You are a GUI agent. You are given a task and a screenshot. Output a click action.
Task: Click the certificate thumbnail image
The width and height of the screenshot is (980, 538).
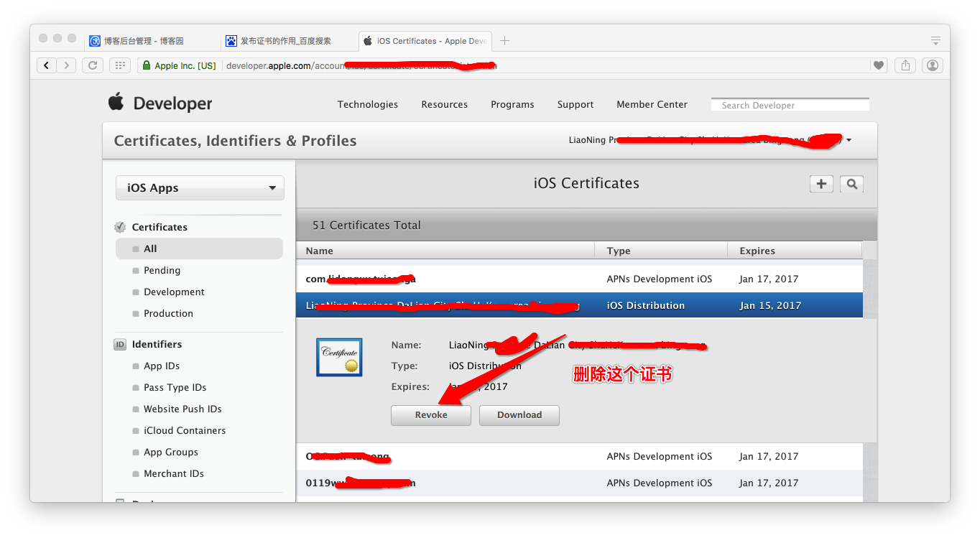[339, 357]
